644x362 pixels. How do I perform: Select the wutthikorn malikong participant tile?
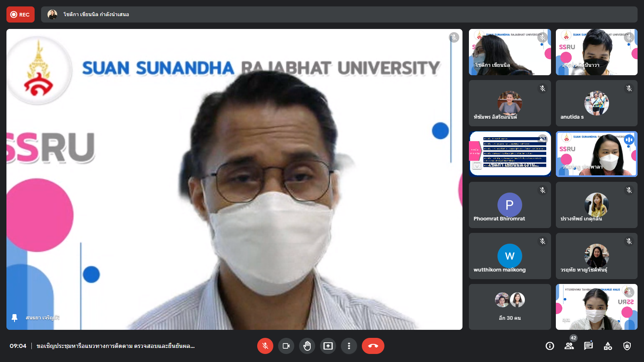tap(510, 256)
